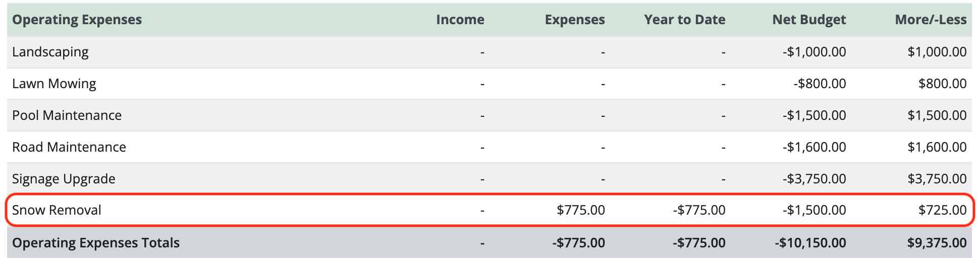Viewport: 980px width, 262px height.
Task: Click the Operating Expenses Totals label
Action: click(96, 243)
